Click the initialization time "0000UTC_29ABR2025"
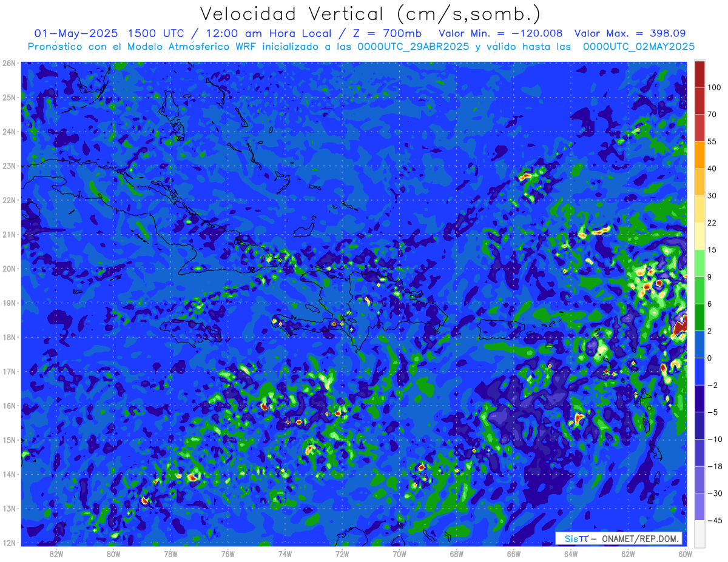728x562 pixels. tap(413, 46)
